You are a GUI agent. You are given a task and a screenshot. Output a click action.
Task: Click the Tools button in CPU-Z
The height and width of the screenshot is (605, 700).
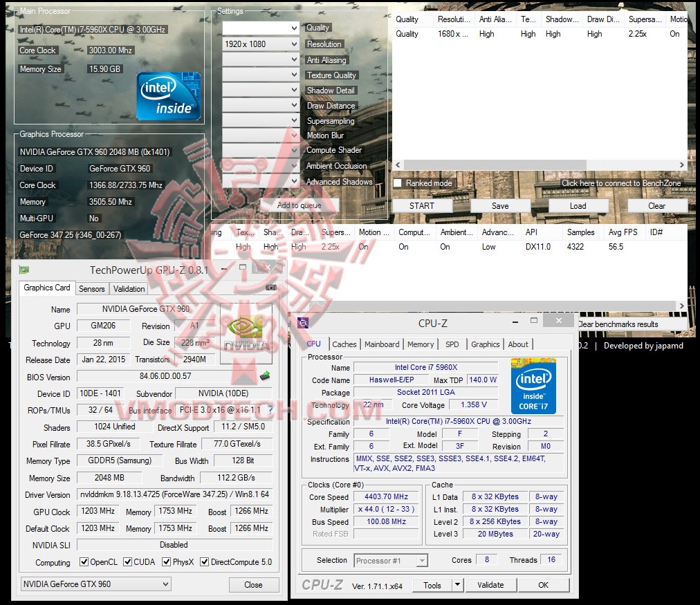coord(432,584)
